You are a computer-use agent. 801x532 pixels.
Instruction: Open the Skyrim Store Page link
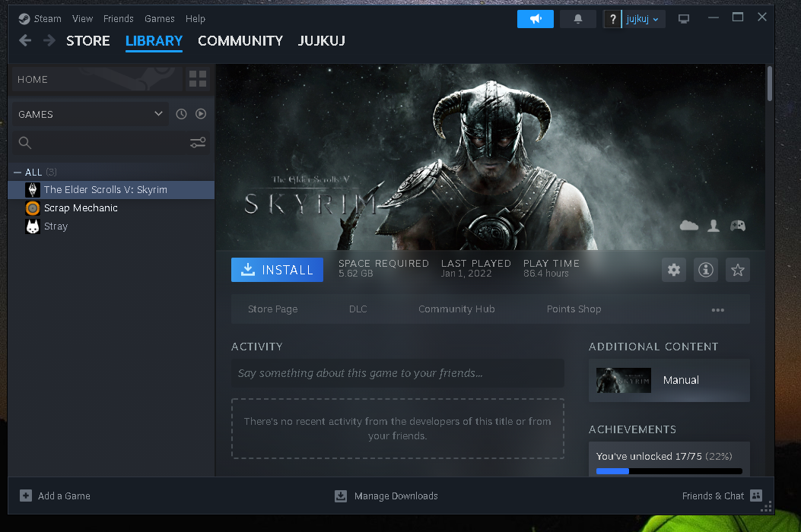point(272,309)
